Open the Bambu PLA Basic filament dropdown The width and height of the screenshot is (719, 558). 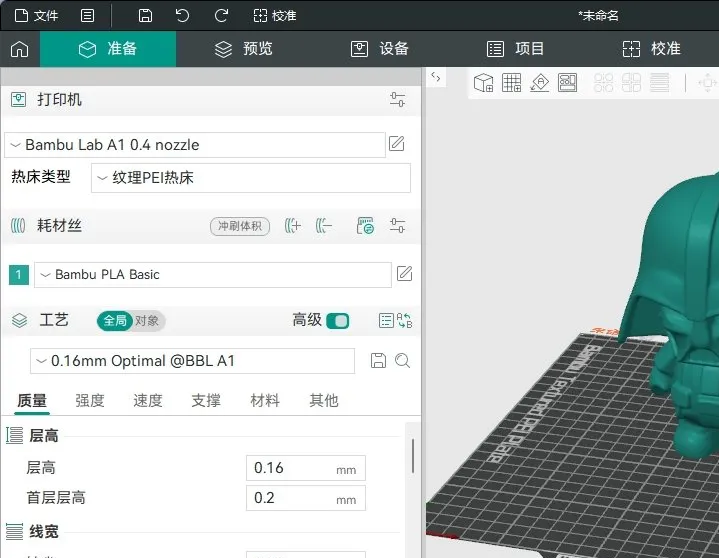tap(213, 275)
